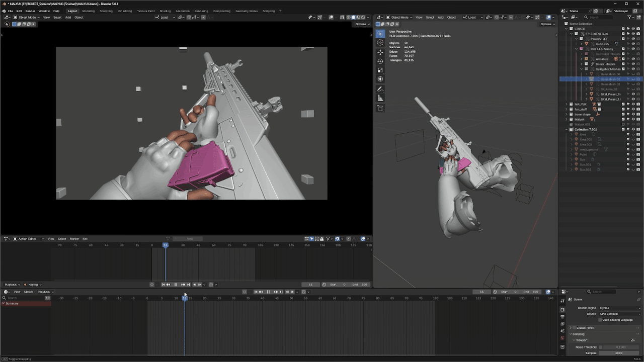Viewport: 644px width, 362px height.
Task: Pick the Measure ruler tool
Action: [380, 99]
